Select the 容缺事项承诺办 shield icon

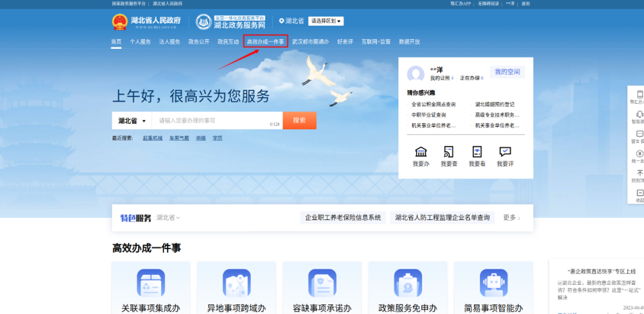point(322,283)
